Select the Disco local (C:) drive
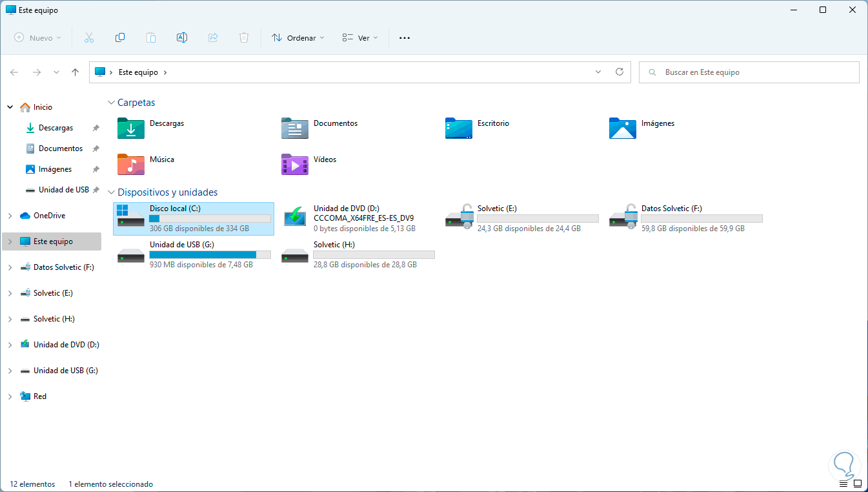 click(x=194, y=218)
